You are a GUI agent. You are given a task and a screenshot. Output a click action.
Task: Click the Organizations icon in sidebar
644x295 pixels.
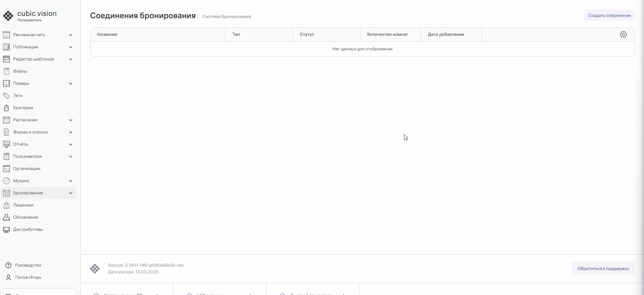[x=6, y=169]
